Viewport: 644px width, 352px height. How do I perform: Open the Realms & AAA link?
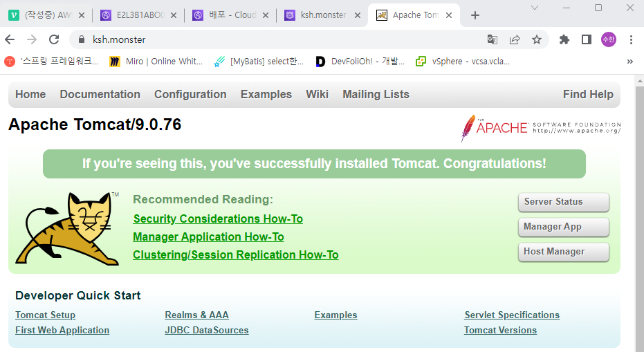196,315
